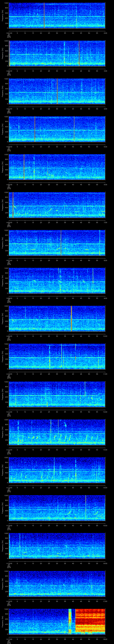Select the red vertical spike in the 4:03:00 spectrogram
Viewport: 114px width, 644px height.
point(57,91)
